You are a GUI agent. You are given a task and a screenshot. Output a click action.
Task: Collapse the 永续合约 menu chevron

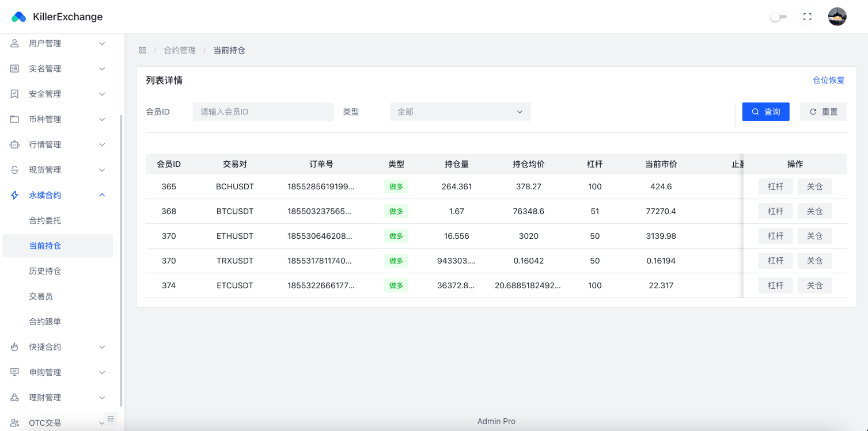[102, 195]
